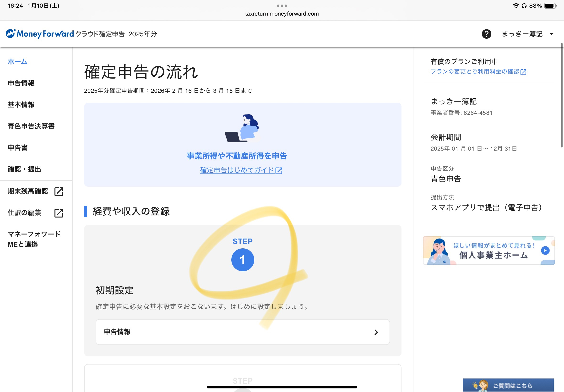Click chevron arrow on 申告情報 row

pos(376,332)
